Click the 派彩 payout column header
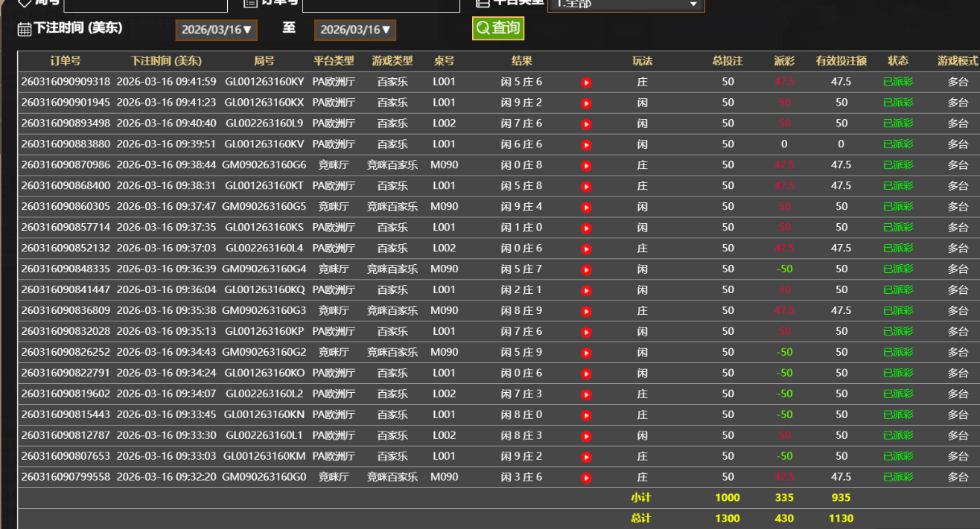Screen dimensions: 980x529 tap(784, 61)
